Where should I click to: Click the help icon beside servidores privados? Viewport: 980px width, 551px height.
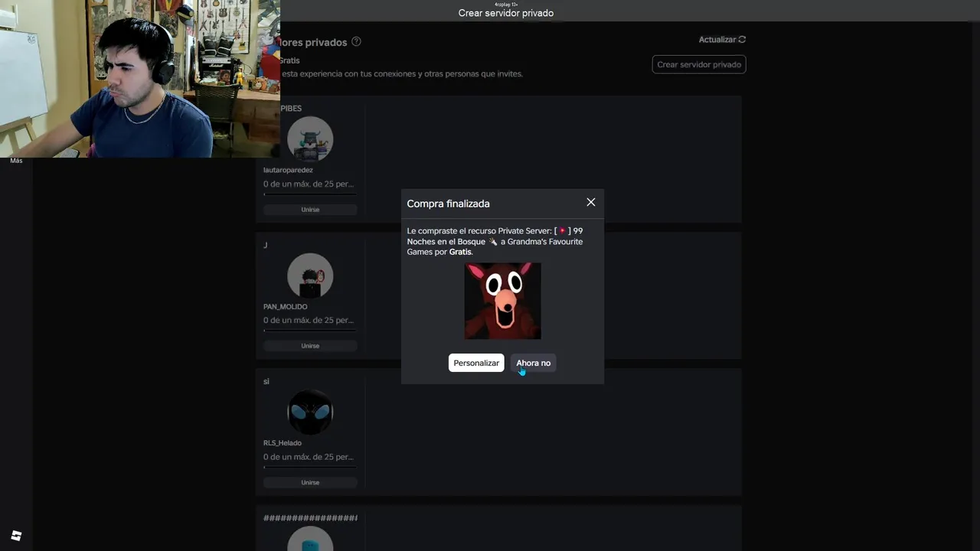(x=356, y=41)
